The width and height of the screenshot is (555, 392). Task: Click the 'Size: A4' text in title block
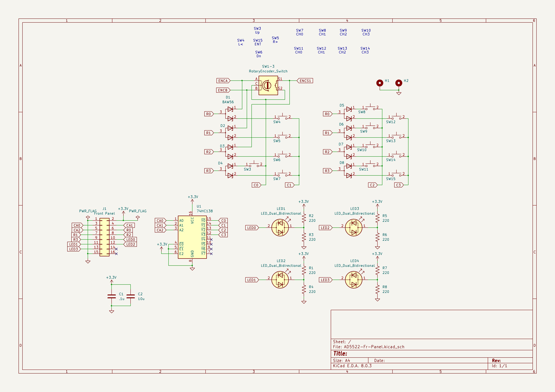[341, 360]
